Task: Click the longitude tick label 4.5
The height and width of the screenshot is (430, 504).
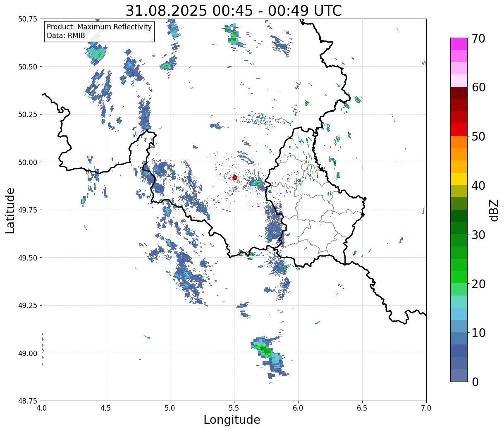Action: [106, 408]
